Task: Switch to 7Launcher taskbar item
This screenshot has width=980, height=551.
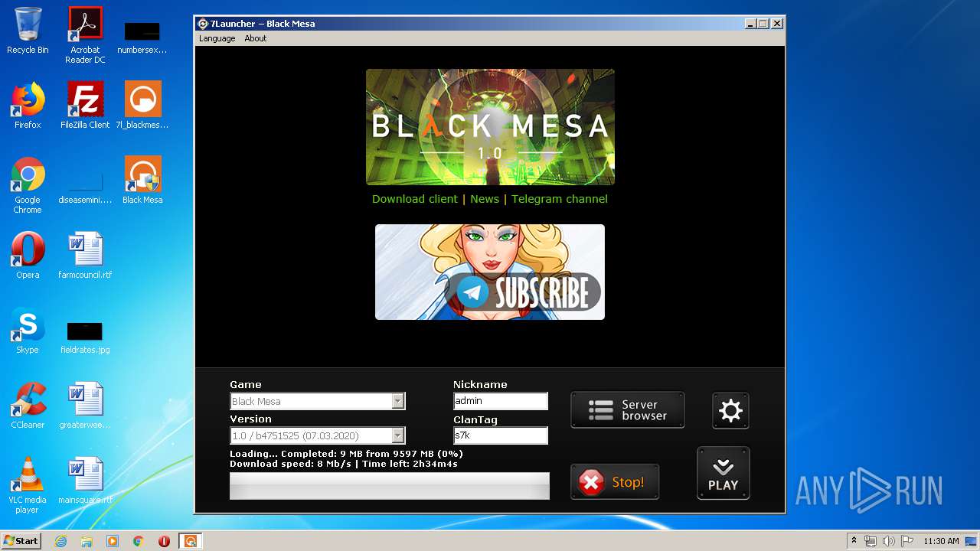Action: [x=190, y=541]
